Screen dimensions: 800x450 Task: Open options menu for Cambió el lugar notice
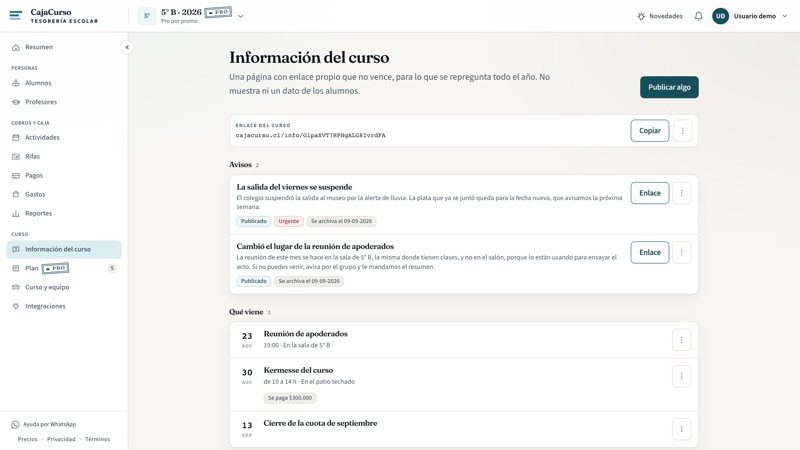[681, 253]
